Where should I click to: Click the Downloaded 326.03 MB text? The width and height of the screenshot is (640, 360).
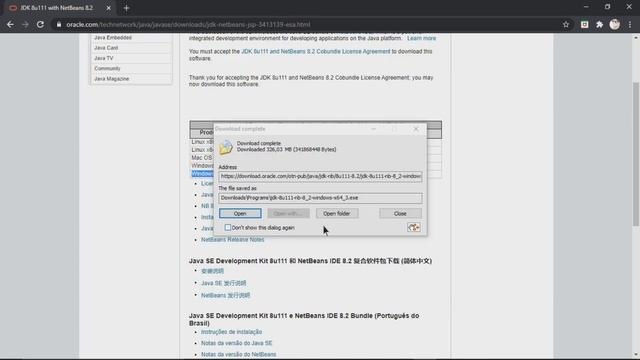(287, 150)
